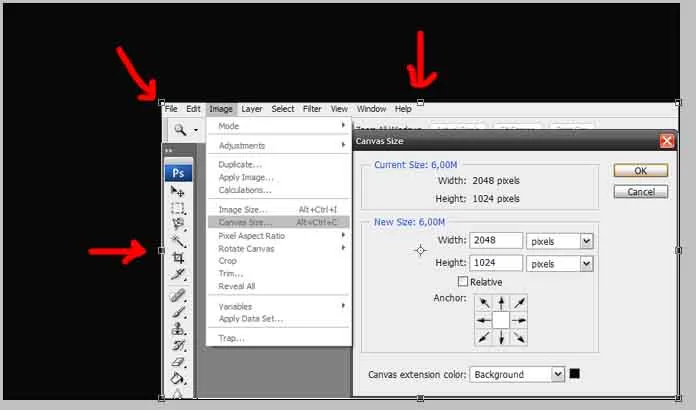Collapse the toolbox via double-arrow handle
Viewport: 696px width, 410px height.
click(x=169, y=150)
